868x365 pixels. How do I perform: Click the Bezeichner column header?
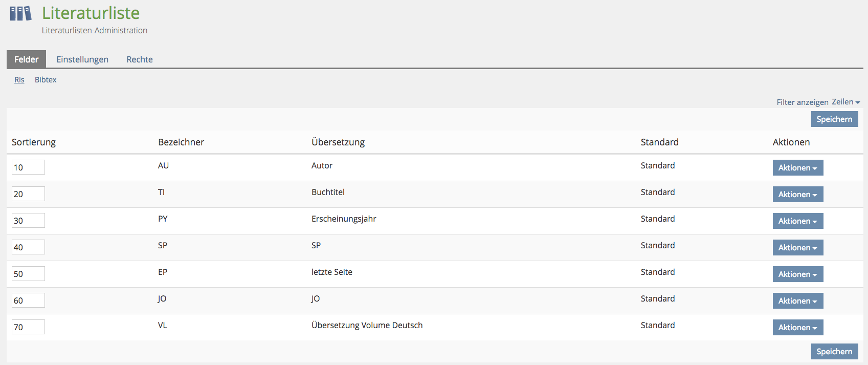181,142
